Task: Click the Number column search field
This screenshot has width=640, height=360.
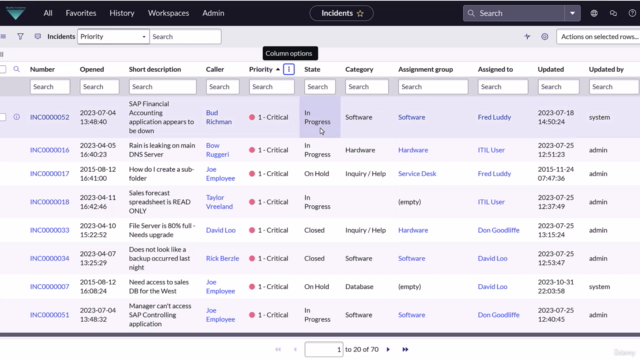Action: click(x=50, y=87)
